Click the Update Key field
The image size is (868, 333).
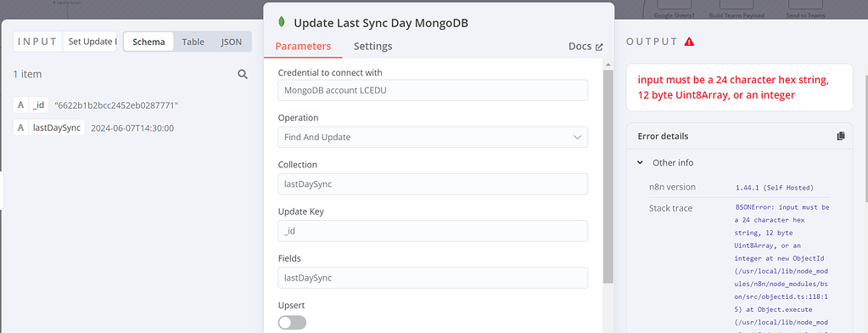(433, 231)
